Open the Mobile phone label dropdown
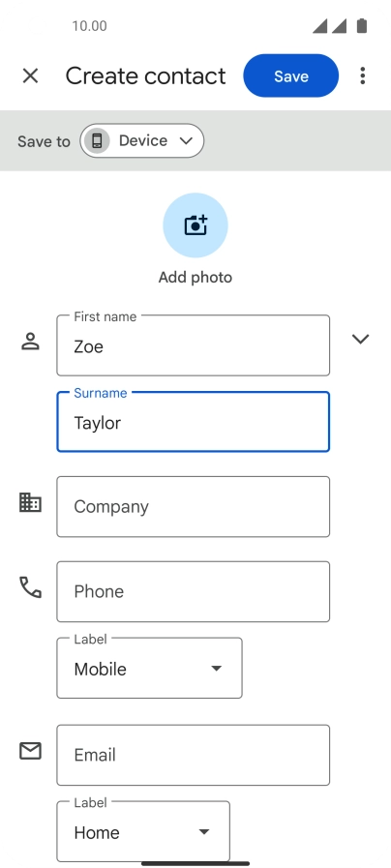391x868 pixels. click(x=150, y=668)
